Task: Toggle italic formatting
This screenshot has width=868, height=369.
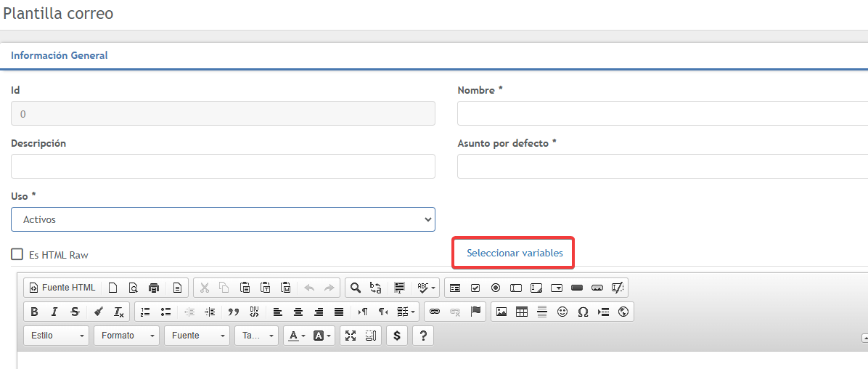Action: pos(54,312)
